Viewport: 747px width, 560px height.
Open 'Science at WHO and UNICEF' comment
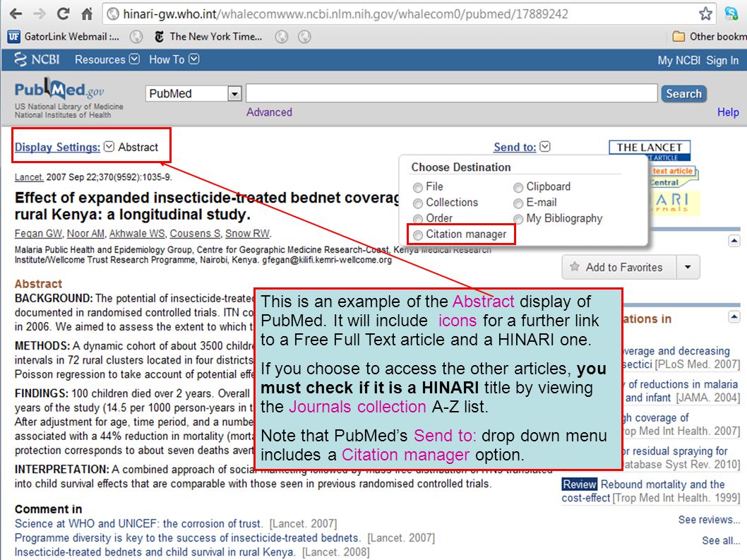tap(138, 523)
